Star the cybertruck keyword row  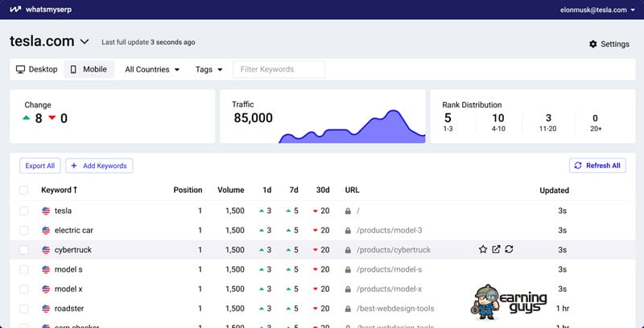point(483,249)
